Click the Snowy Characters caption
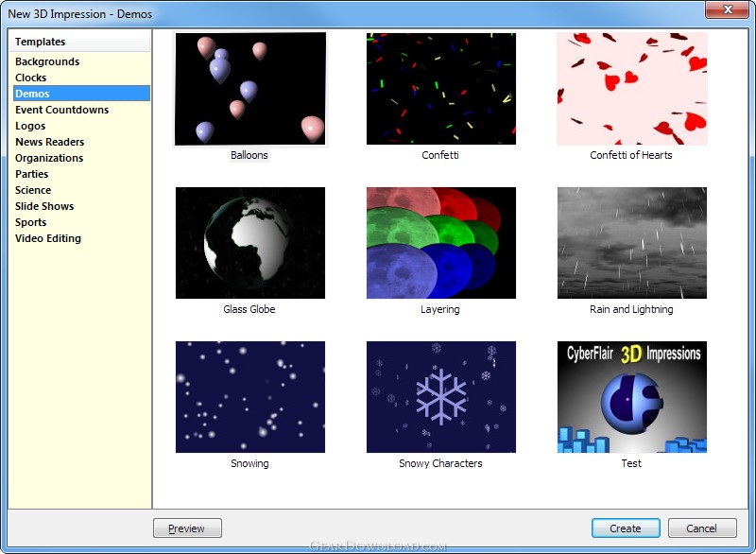The image size is (756, 554). point(440,463)
